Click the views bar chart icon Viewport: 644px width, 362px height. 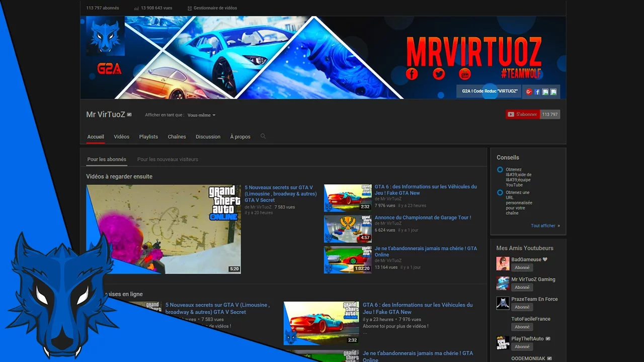click(x=136, y=8)
